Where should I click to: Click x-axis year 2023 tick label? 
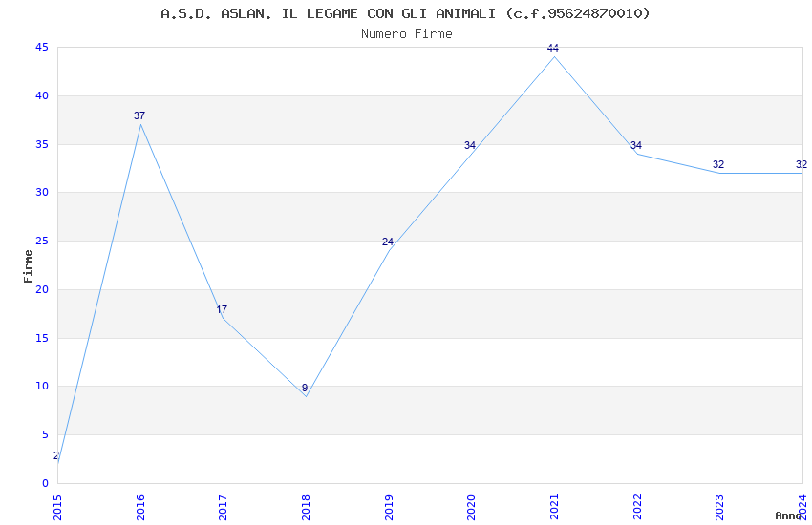(x=719, y=508)
